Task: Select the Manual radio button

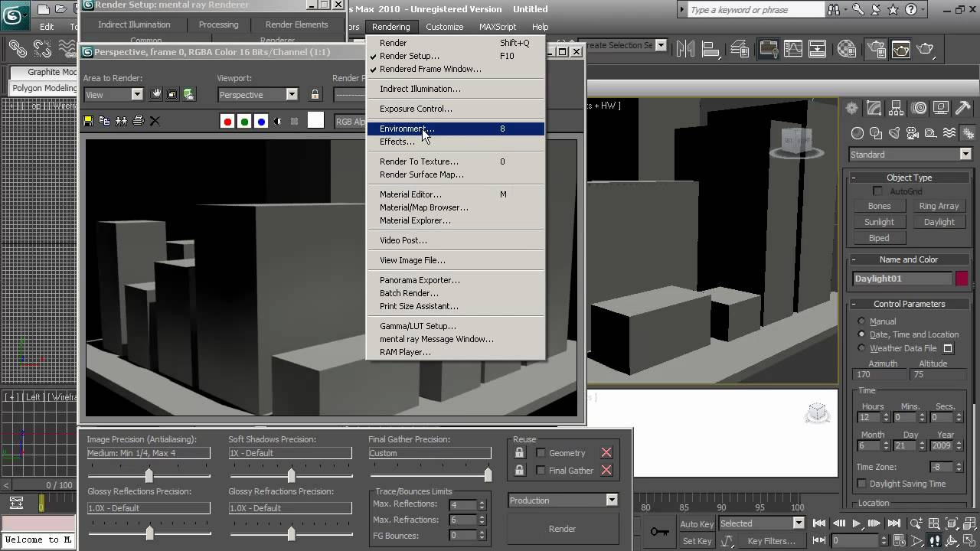Action: click(861, 321)
